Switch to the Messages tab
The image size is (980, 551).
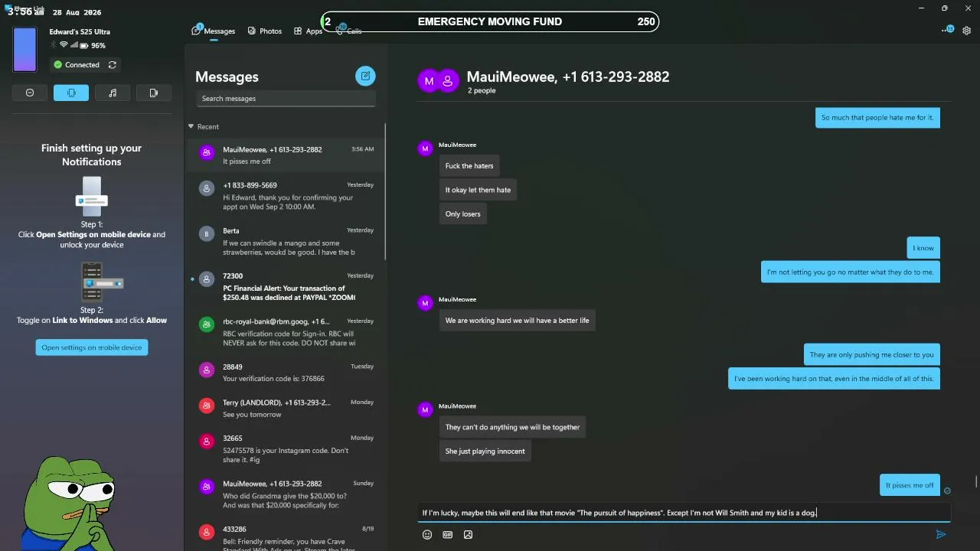[214, 31]
